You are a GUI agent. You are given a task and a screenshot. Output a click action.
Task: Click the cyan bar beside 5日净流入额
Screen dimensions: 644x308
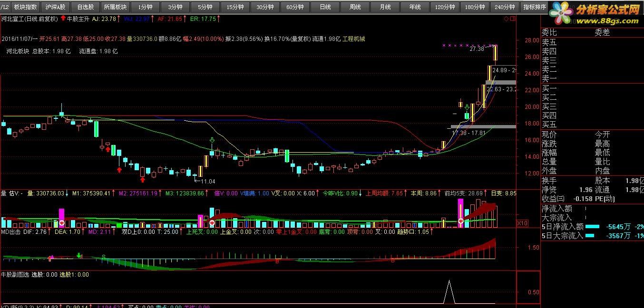(x=592, y=227)
